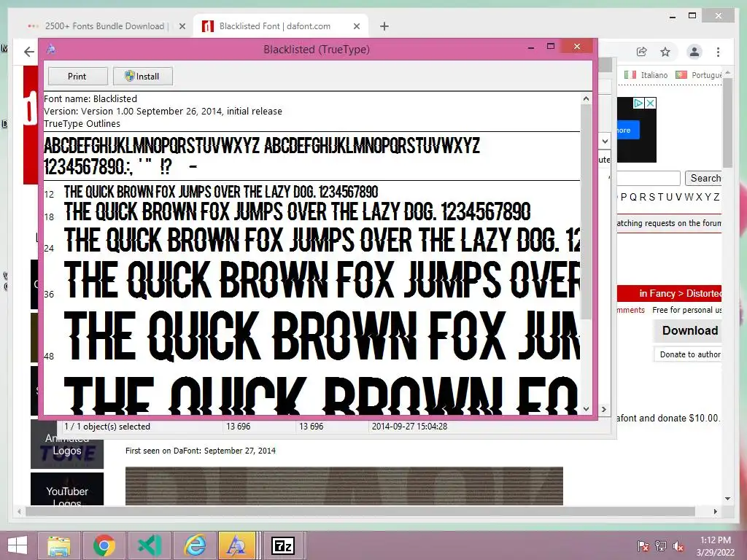Open the Animated Logos thumbnail
This screenshot has width=747, height=560.
(67, 445)
